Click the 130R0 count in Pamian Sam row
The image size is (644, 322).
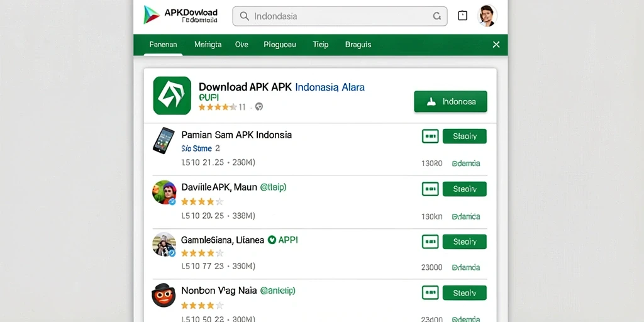(431, 164)
